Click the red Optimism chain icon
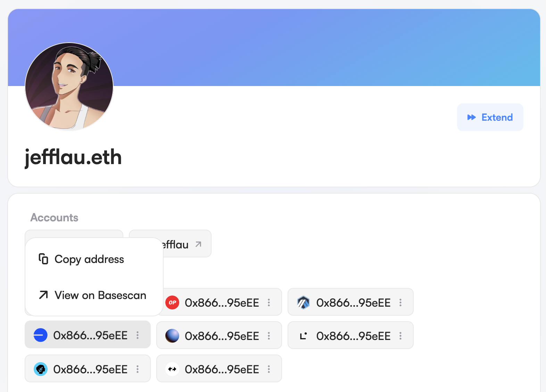546x392 pixels. (x=172, y=302)
